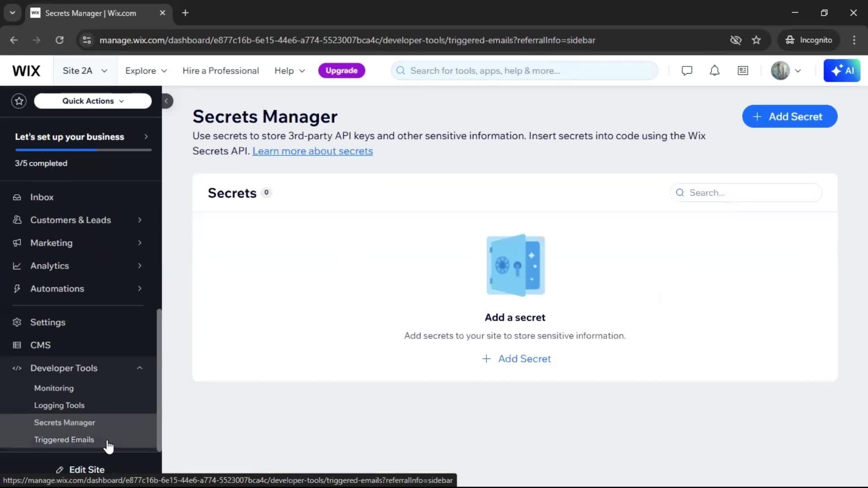
Task: Select Monitoring under Developer Tools
Action: point(54,388)
